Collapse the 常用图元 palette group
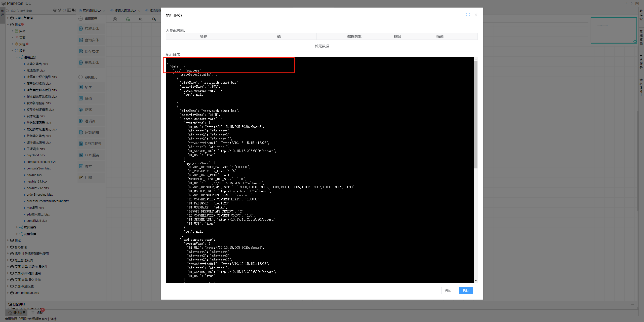Screen dimensions: 644x322 (81, 19)
